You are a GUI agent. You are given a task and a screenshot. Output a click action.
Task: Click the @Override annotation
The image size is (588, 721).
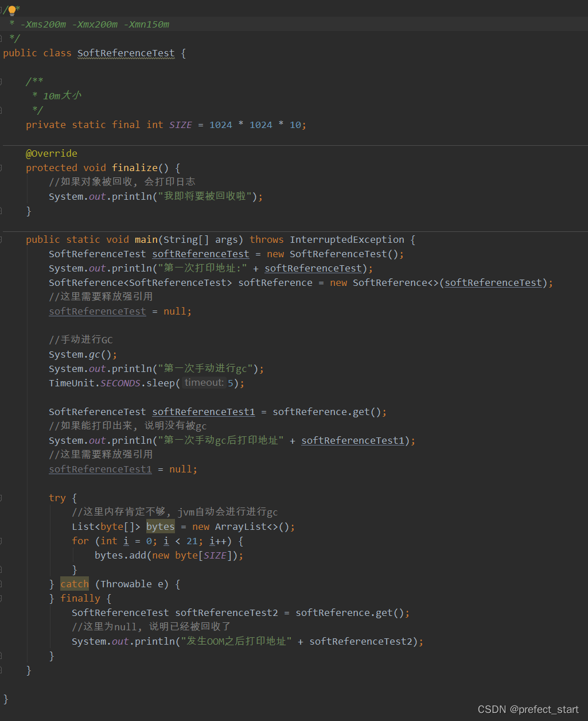click(52, 153)
